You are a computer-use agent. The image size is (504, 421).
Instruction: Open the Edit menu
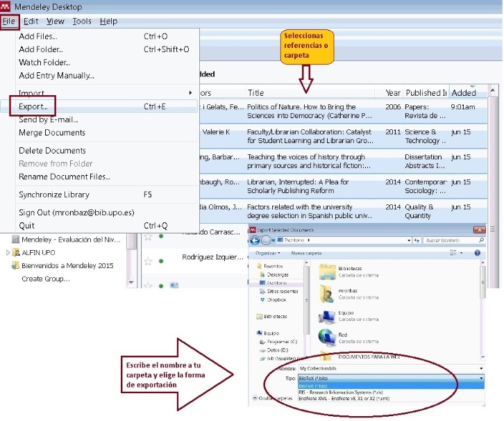tap(31, 22)
